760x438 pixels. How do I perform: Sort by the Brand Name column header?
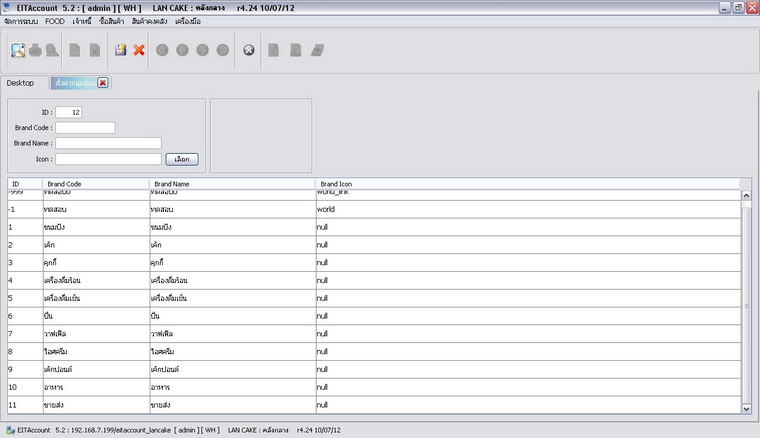233,184
